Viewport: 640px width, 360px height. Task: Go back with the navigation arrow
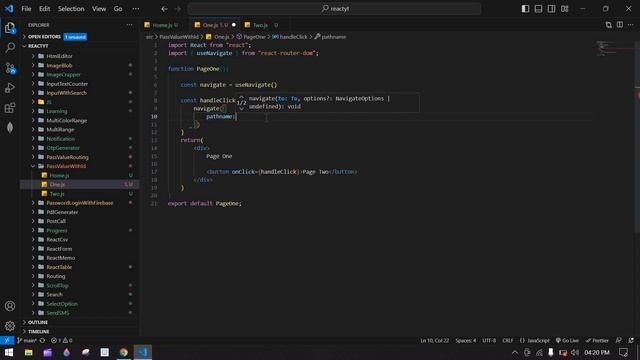point(164,9)
